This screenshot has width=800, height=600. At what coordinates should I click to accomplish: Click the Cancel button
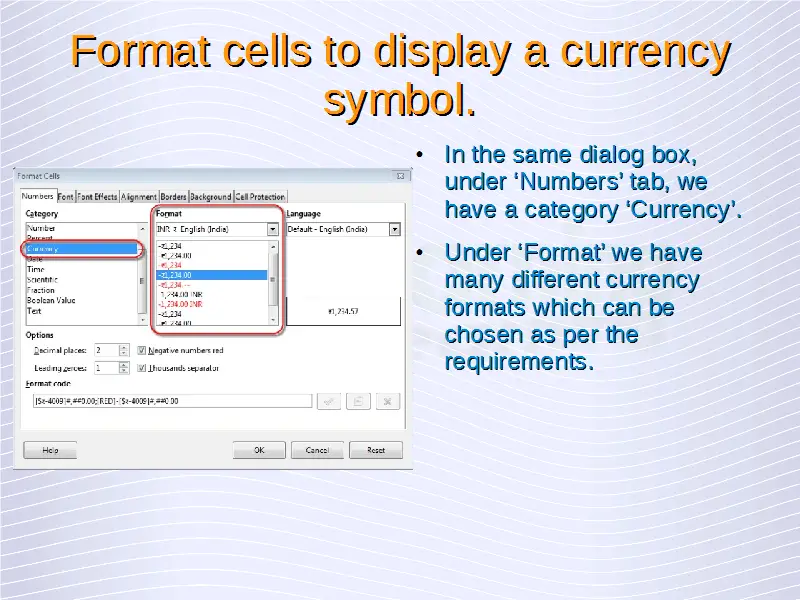318,450
